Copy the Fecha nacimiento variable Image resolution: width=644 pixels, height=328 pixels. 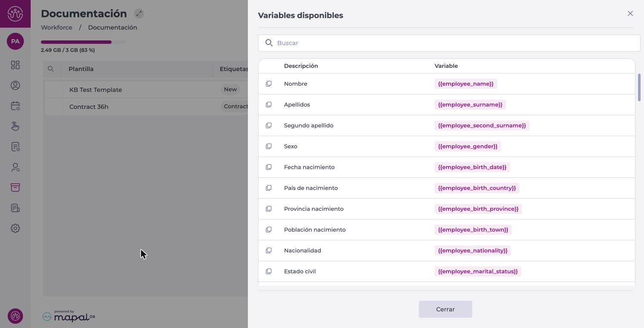pos(269,167)
